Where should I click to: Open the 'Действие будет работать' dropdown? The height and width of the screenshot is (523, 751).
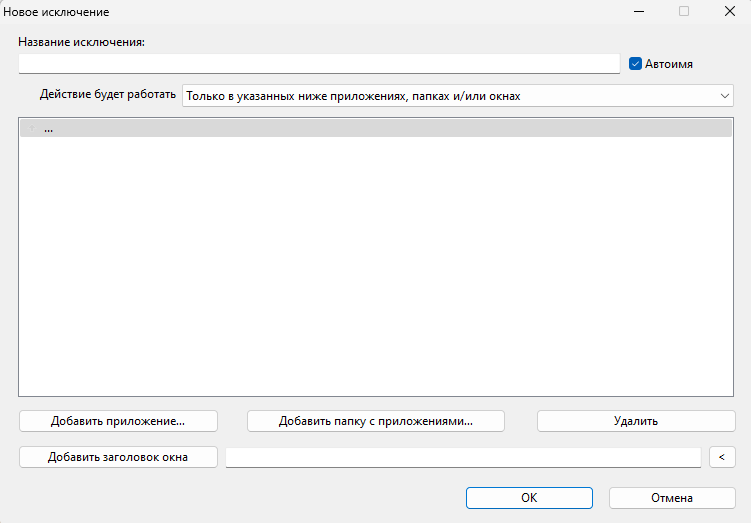coord(457,96)
